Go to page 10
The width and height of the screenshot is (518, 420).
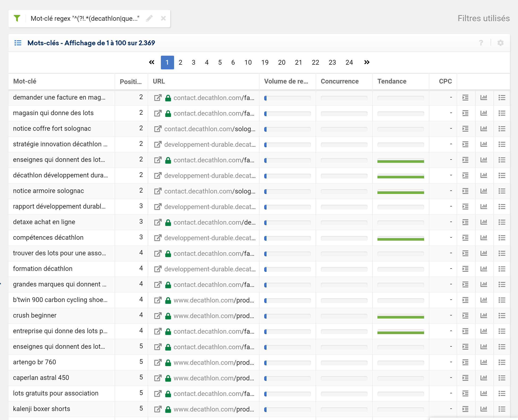click(x=248, y=63)
